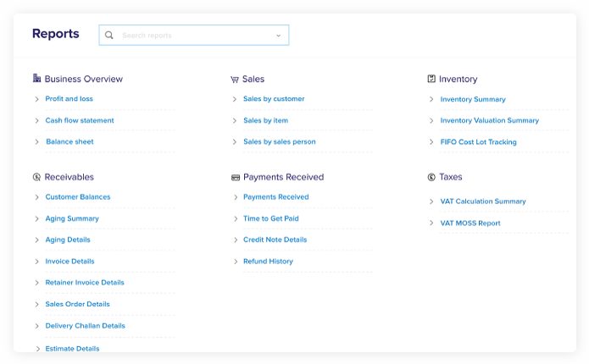This screenshot has width=589, height=364.
Task: Click the Inventory section heading
Action: pos(458,80)
